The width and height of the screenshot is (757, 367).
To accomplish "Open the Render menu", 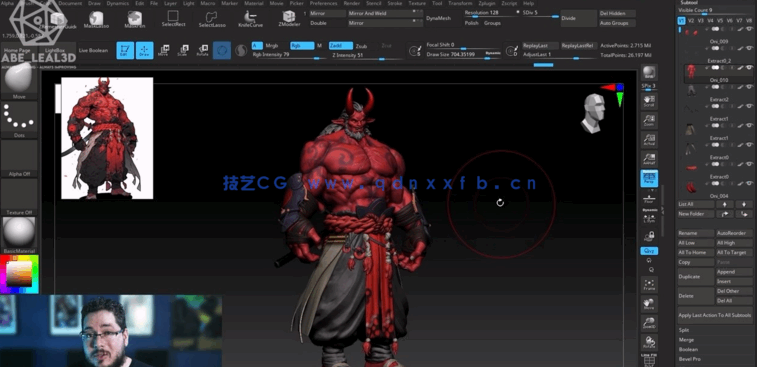I will 351,3.
